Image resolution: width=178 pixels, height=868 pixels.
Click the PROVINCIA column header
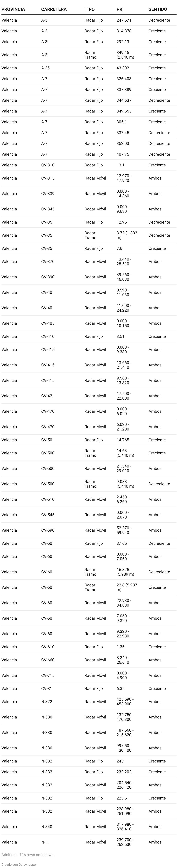[13, 9]
